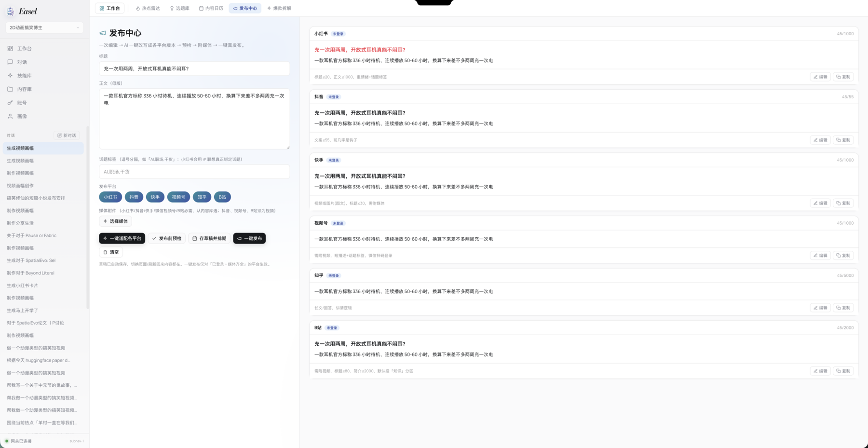This screenshot has width=868, height=448.
Task: Click the 网关已连接 status indicator
Action: 18,441
